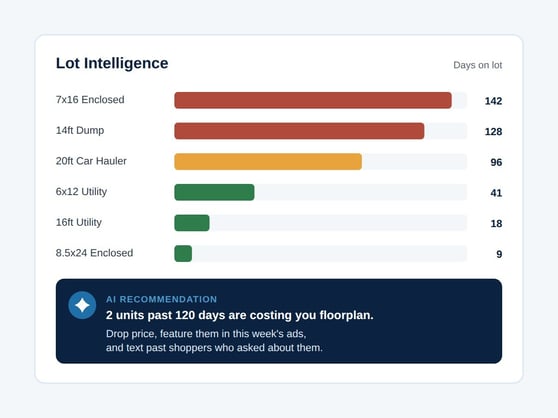Click the "16ft Utility" row label
Viewport: 558px width, 418px height.
pyautogui.click(x=79, y=222)
